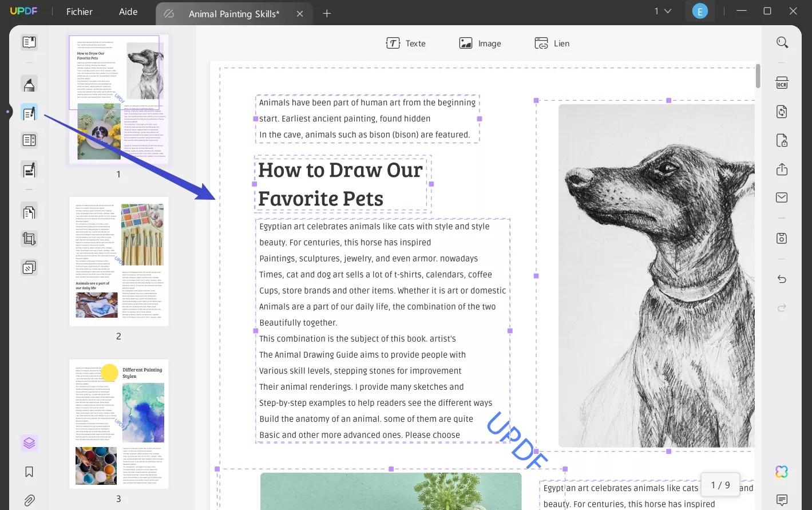812x510 pixels.
Task: Click the UPDF logo
Action: [x=24, y=11]
